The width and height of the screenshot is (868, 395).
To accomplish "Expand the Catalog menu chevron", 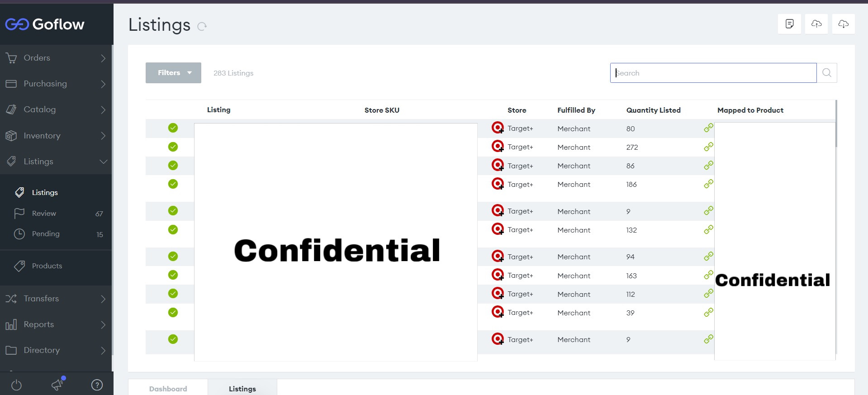I will tap(103, 109).
